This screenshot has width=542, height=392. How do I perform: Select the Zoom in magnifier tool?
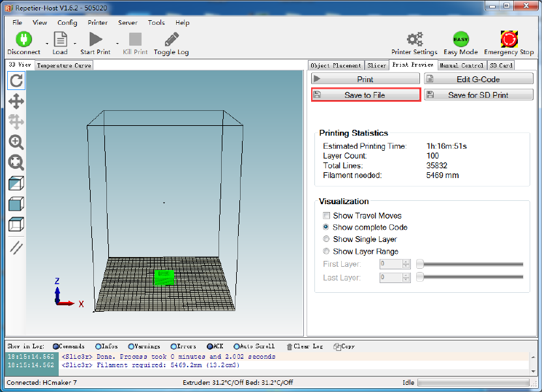[16, 142]
